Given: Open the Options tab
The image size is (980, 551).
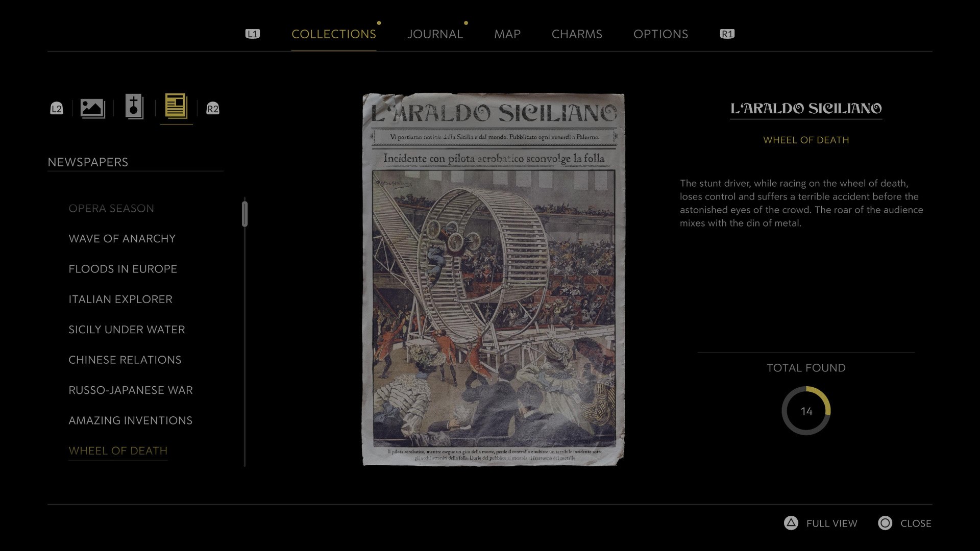Looking at the screenshot, I should click(x=660, y=34).
